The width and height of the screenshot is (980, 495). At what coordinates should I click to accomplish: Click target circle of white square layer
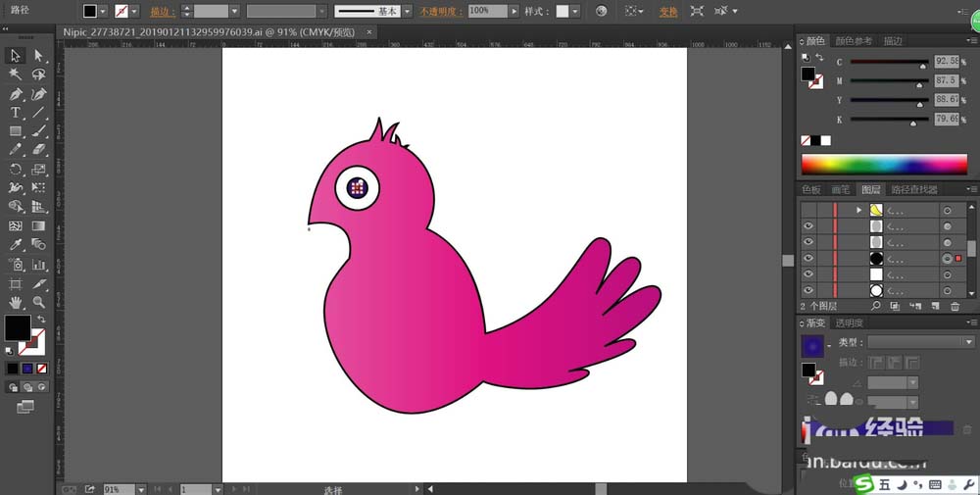tap(947, 274)
